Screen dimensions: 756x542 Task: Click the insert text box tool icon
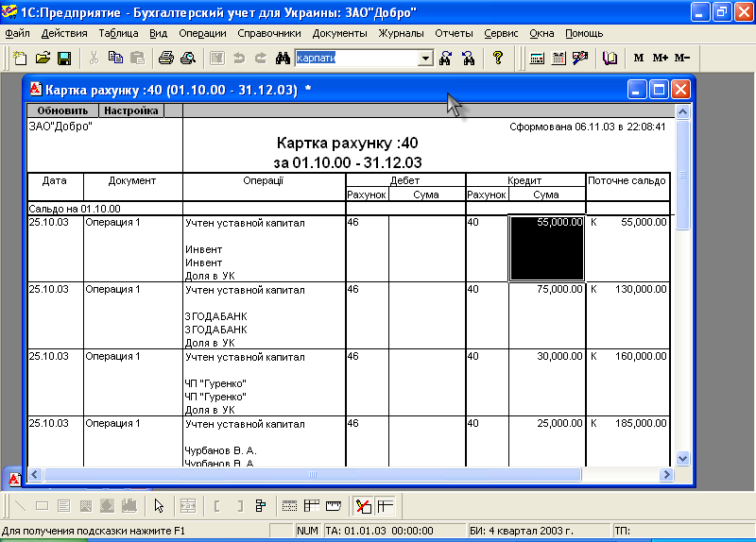[x=64, y=506]
